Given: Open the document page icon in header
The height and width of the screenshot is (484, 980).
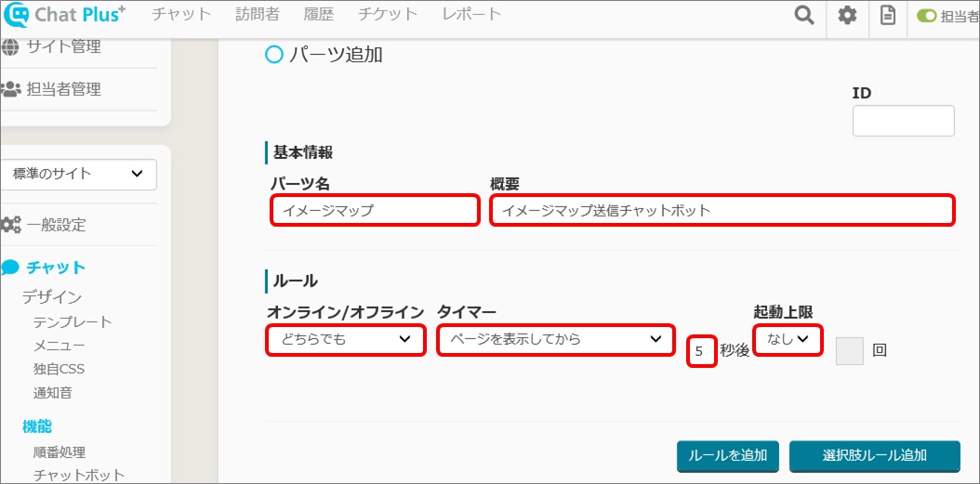Looking at the screenshot, I should pos(887,15).
